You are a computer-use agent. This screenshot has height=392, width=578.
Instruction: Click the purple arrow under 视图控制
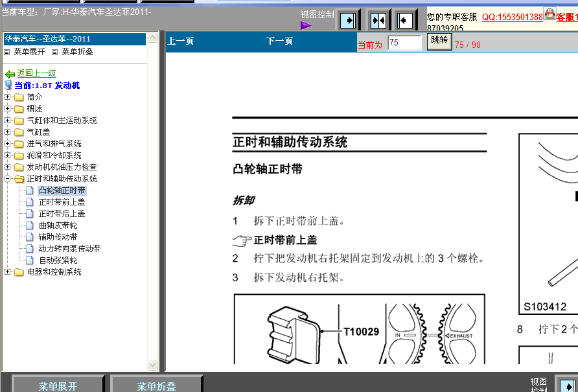(306, 25)
